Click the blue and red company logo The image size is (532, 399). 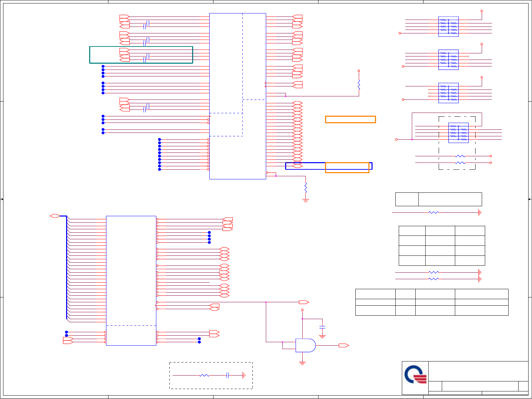[416, 375]
